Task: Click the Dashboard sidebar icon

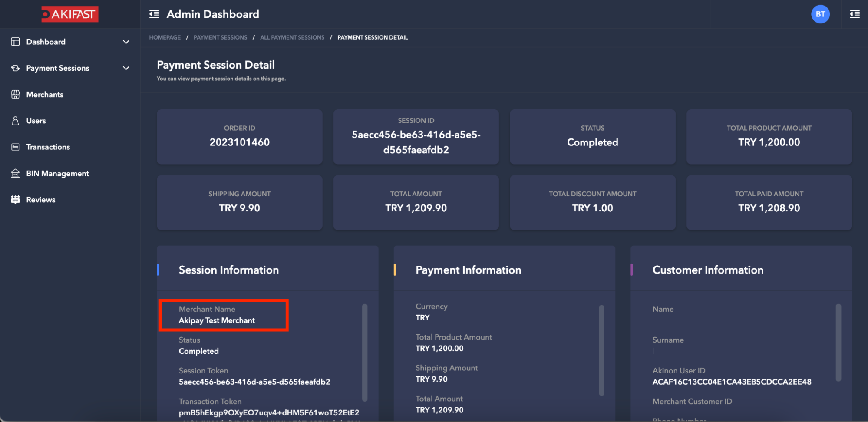Action: click(x=15, y=42)
